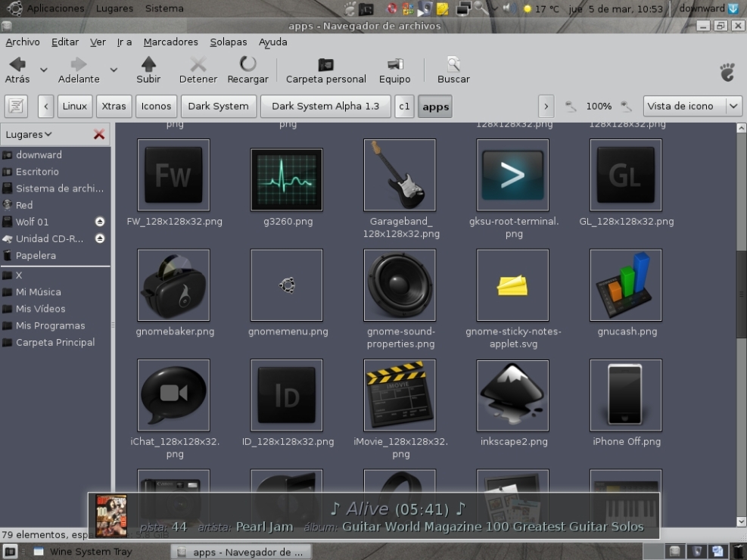Screen dimensions: 747x560
Task: Select the inkscape2.png mountain icon
Action: (512, 395)
